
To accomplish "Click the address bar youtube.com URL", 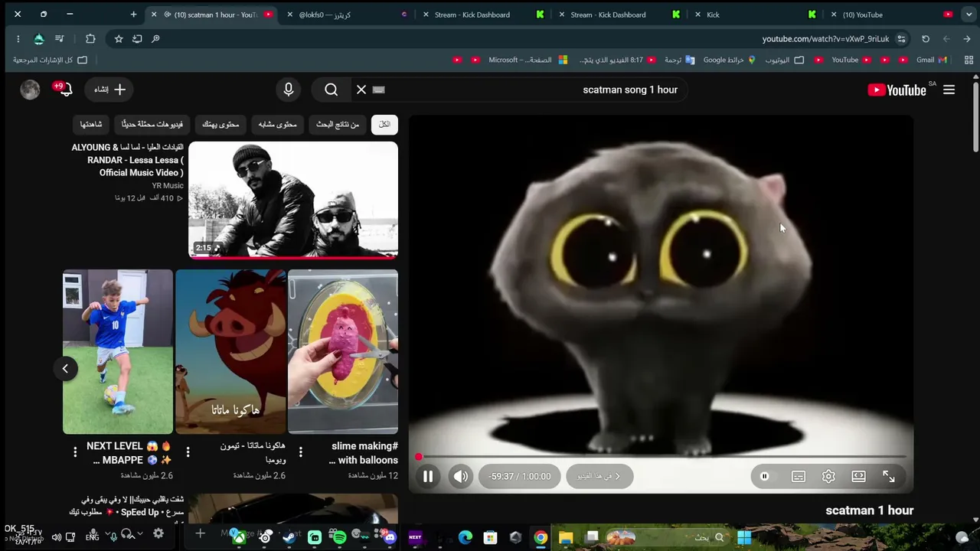I will 825,39.
